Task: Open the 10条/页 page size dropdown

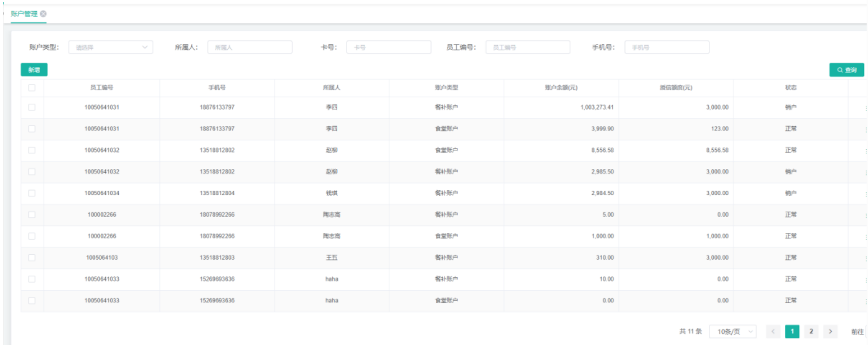Action: [732, 332]
